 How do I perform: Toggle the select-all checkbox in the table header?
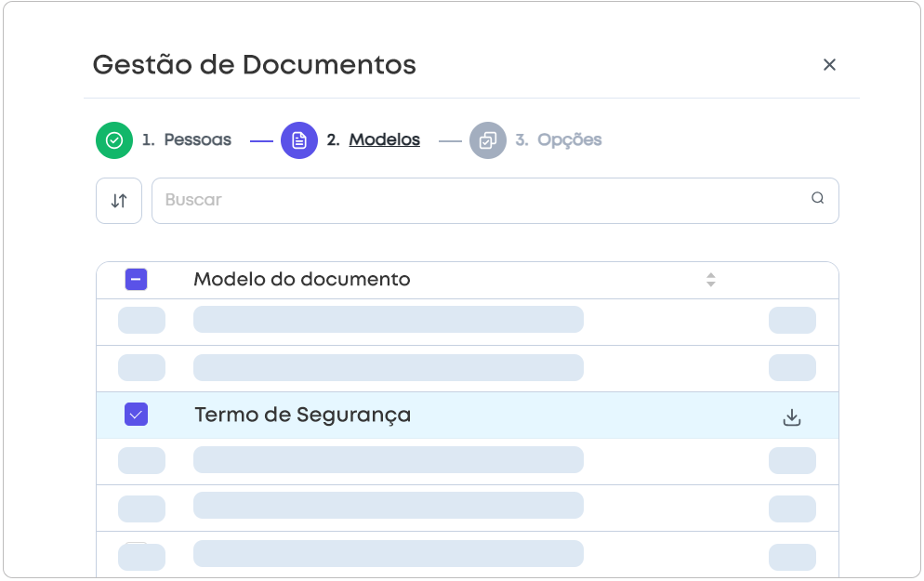136,279
